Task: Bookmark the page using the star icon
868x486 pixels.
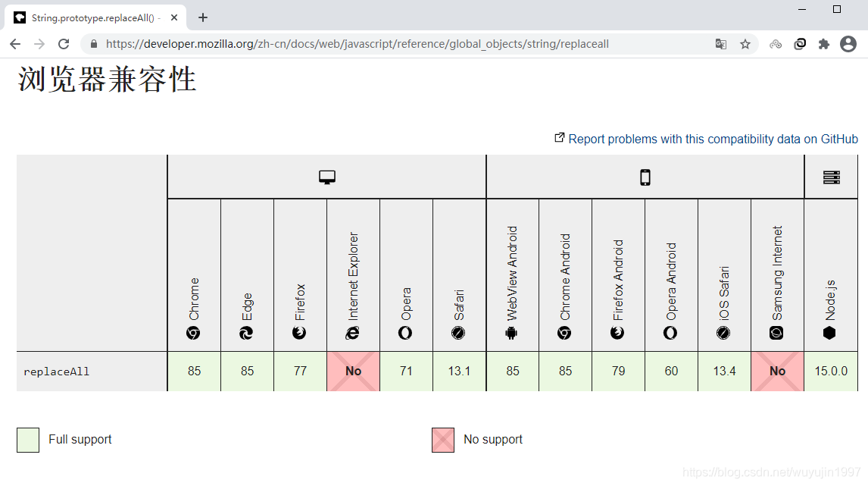Action: 745,44
